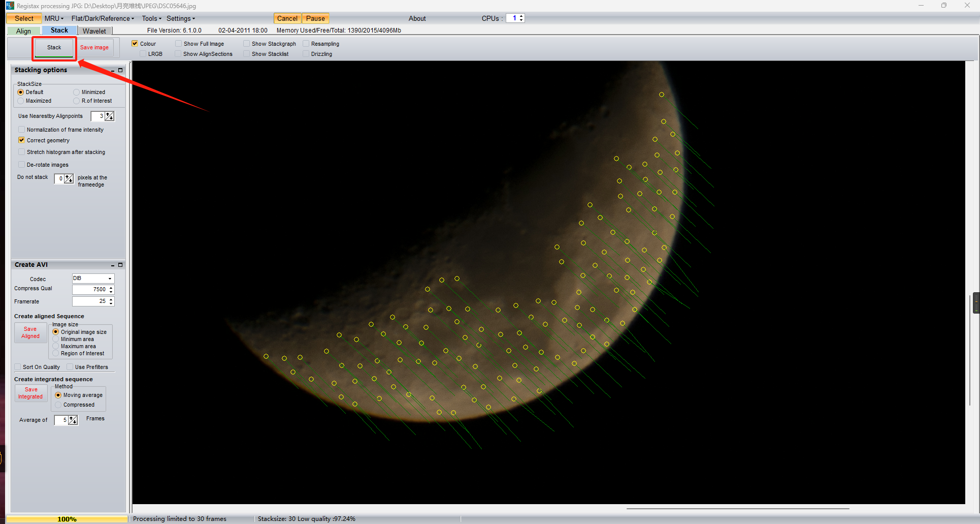
Task: Click 'Stacksize: 30 Low quality' status text
Action: point(307,519)
